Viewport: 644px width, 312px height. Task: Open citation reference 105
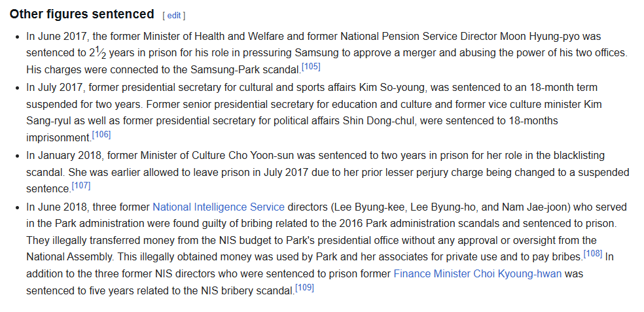click(311, 67)
